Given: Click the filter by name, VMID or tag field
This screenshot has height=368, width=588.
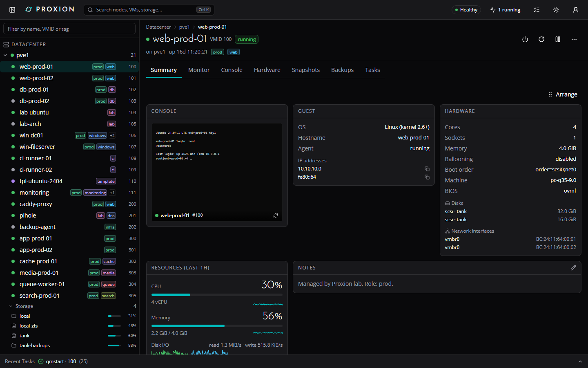Looking at the screenshot, I should point(69,29).
